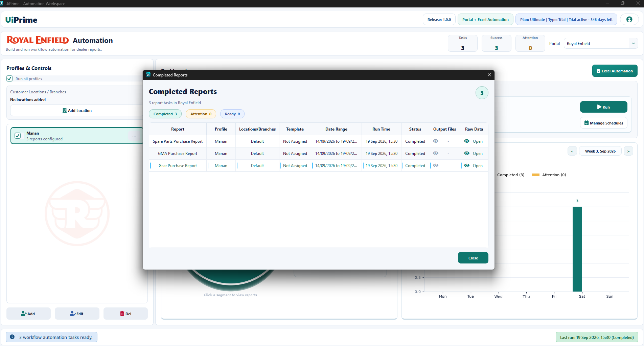Sort by Status column header
This screenshot has width=644, height=346.
[x=415, y=129]
